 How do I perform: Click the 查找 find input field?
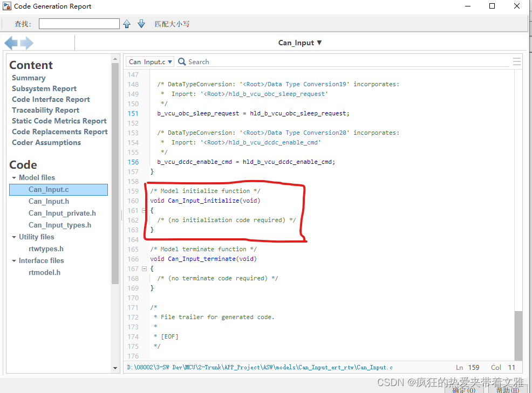pos(79,24)
